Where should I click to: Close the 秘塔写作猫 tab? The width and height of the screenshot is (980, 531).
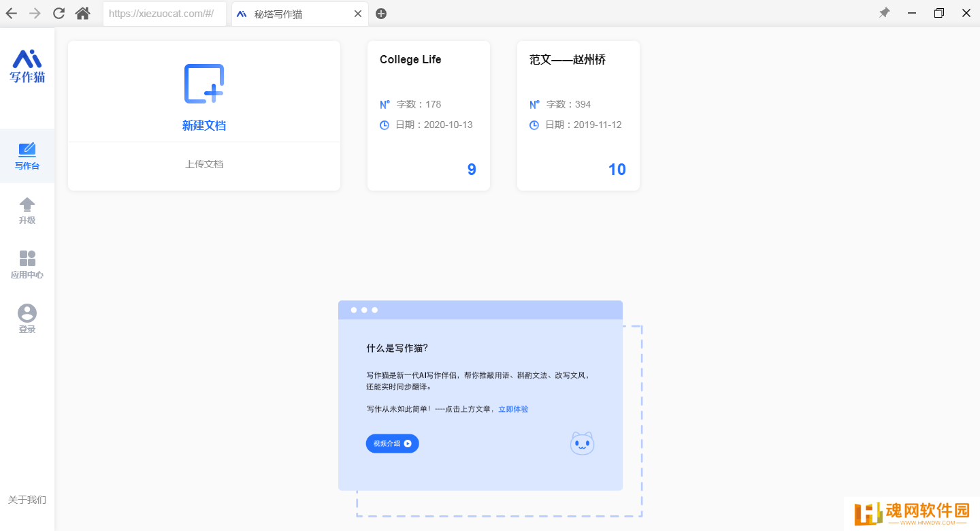[358, 14]
